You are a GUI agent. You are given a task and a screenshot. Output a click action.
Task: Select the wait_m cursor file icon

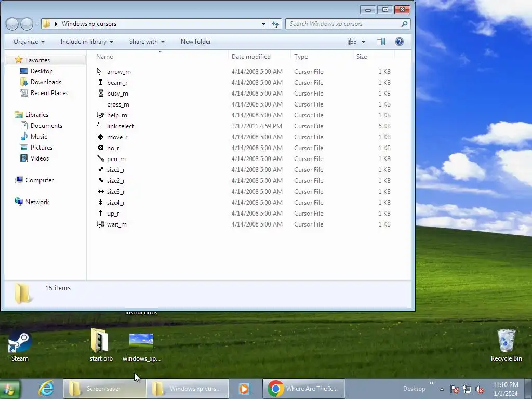tap(100, 224)
